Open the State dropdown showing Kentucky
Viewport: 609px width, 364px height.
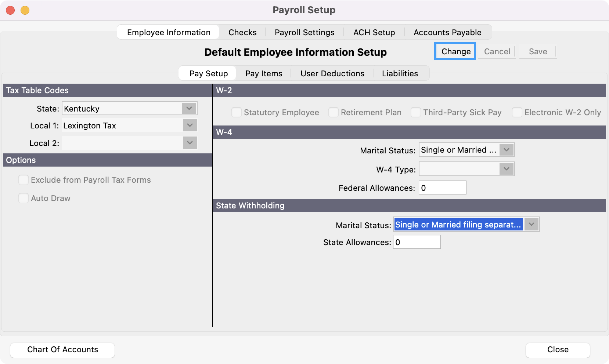189,109
